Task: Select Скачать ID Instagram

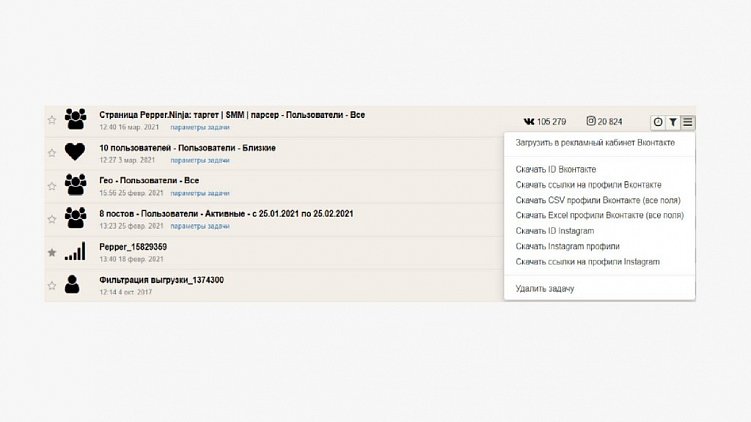Action: (x=555, y=231)
